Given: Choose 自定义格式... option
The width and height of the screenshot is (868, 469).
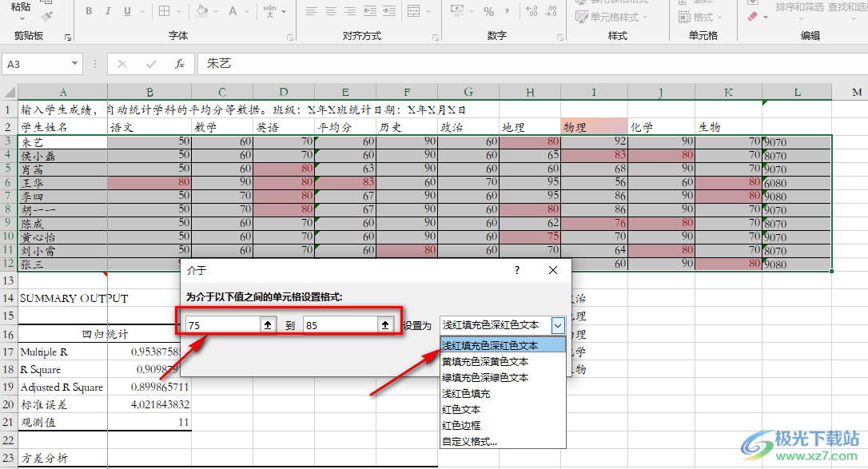Looking at the screenshot, I should coord(503,442).
